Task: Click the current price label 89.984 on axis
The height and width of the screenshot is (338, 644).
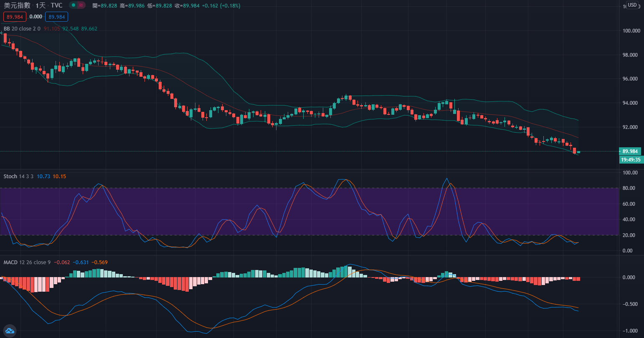Action: click(630, 151)
